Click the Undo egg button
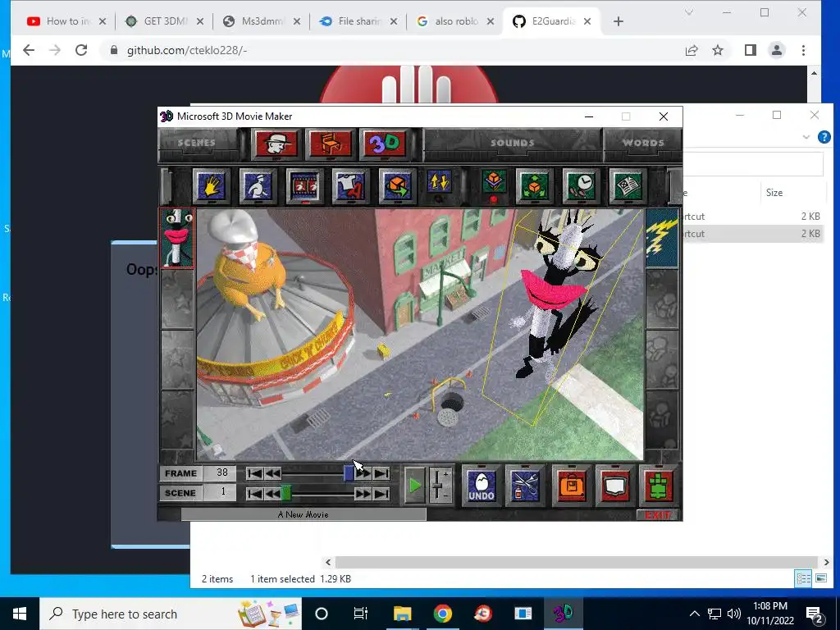Viewport: 840px width, 630px height. (481, 486)
